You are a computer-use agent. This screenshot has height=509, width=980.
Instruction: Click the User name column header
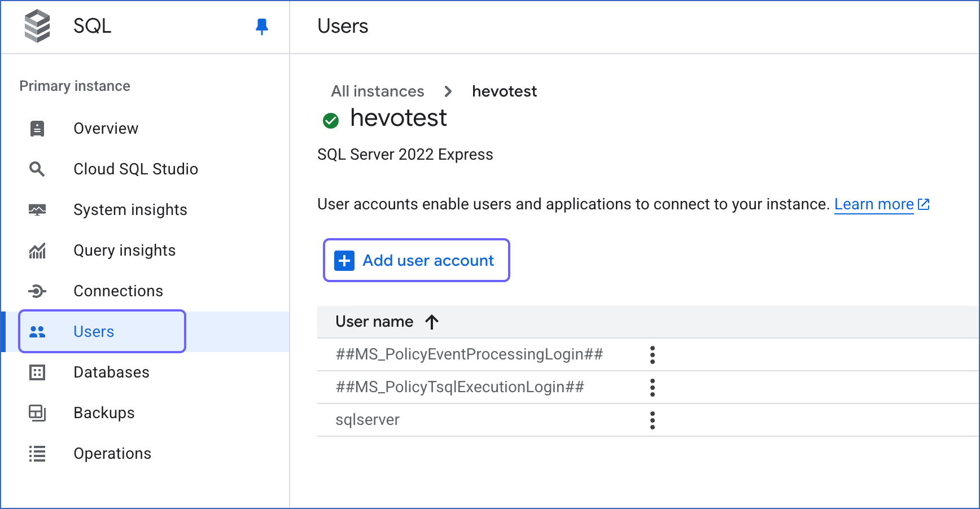(x=375, y=322)
